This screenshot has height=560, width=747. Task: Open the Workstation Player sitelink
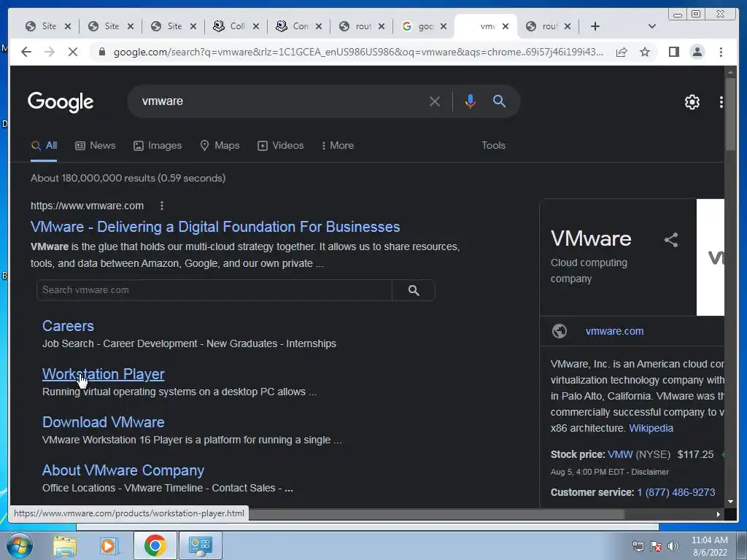(x=104, y=374)
